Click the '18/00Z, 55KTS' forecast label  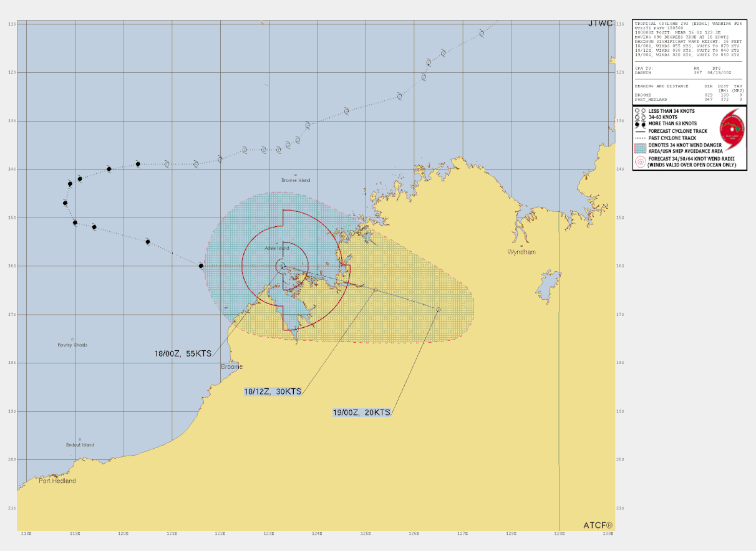pos(183,352)
